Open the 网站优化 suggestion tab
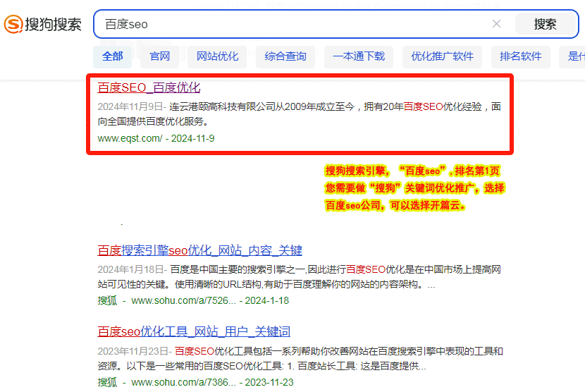 click(x=217, y=56)
